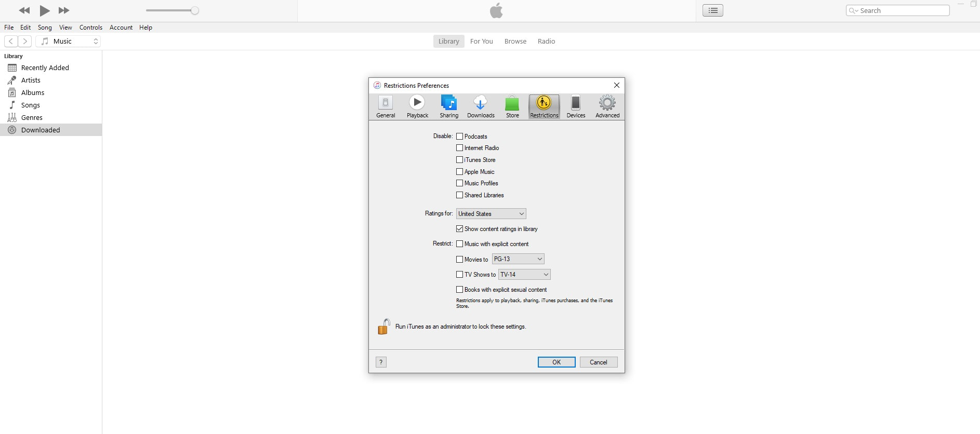Switch to the Library tab

pyautogui.click(x=448, y=41)
